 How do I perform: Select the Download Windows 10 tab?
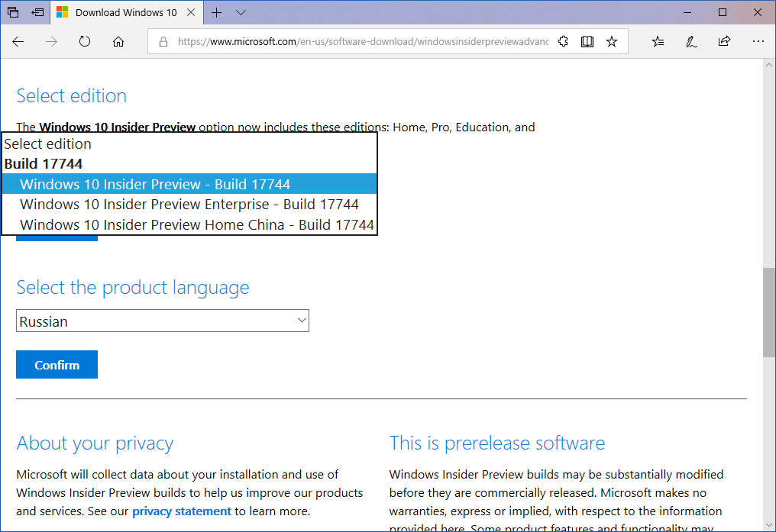(127, 12)
